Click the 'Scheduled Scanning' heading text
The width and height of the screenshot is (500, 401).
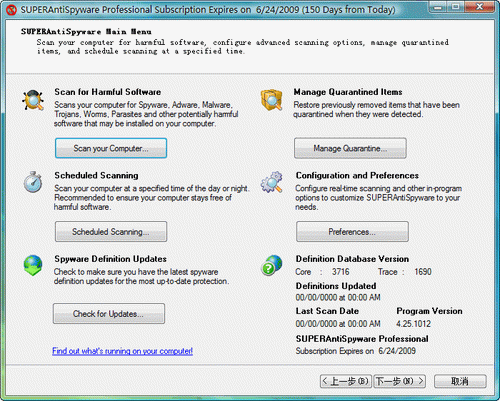click(x=96, y=175)
